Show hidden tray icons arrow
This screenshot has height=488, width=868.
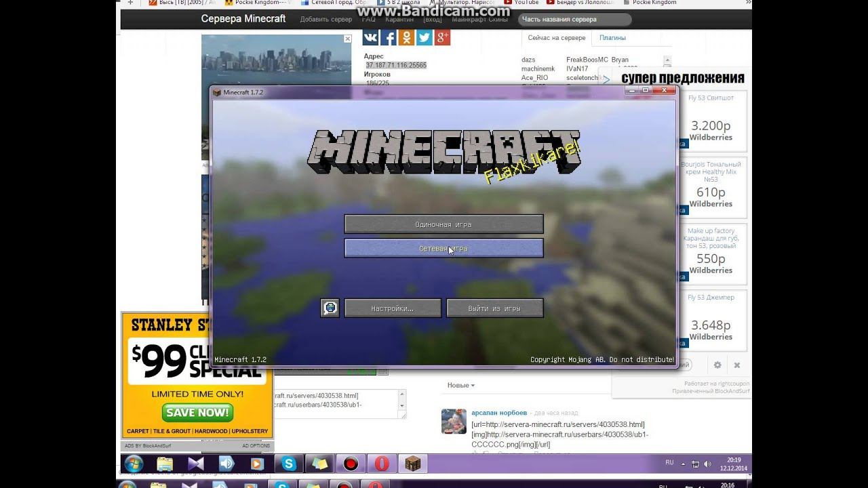[682, 464]
